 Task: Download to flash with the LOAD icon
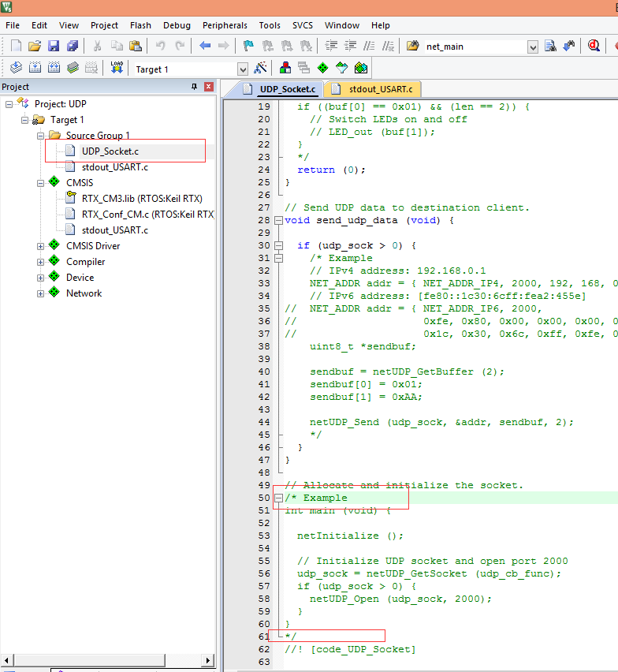point(117,67)
